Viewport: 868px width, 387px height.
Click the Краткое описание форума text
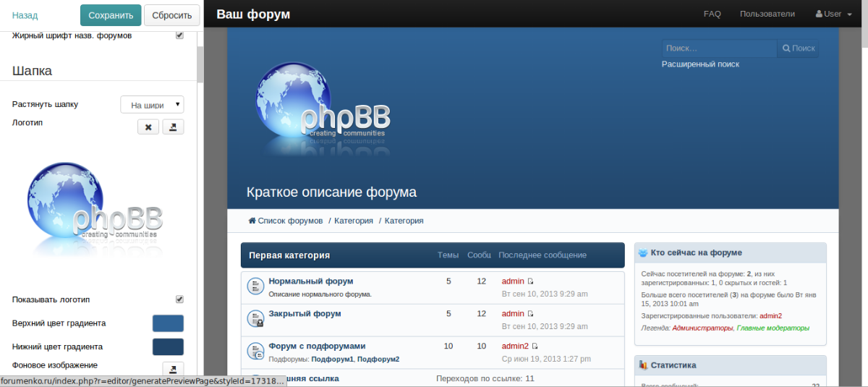click(331, 192)
